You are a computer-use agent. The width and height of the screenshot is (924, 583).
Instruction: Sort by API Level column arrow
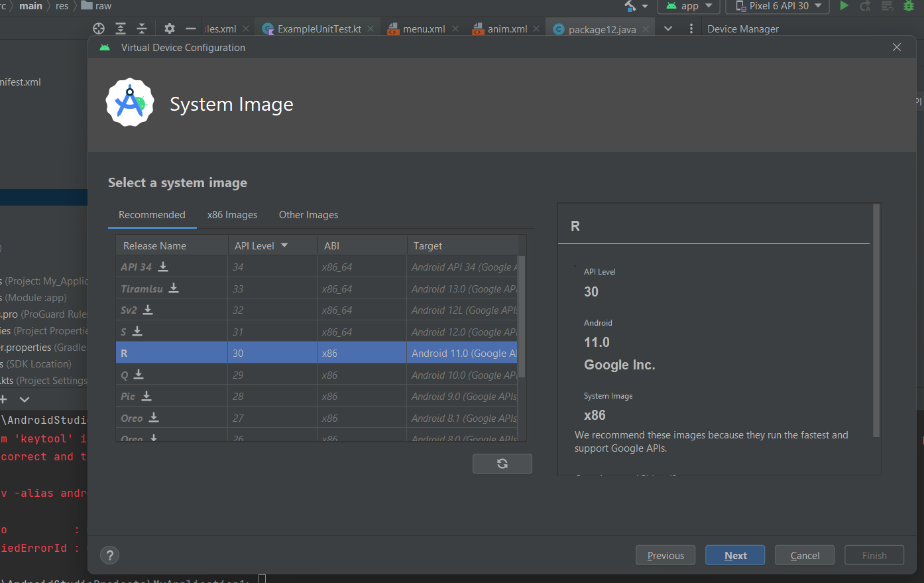click(284, 245)
